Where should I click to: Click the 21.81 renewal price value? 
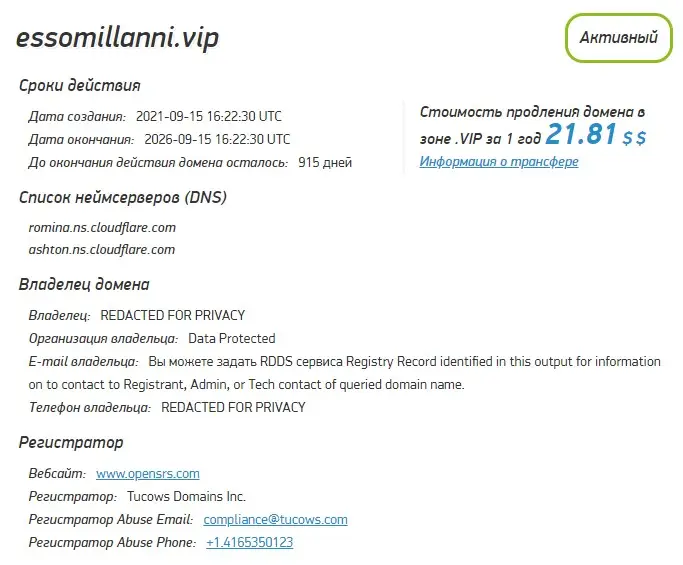tap(581, 134)
